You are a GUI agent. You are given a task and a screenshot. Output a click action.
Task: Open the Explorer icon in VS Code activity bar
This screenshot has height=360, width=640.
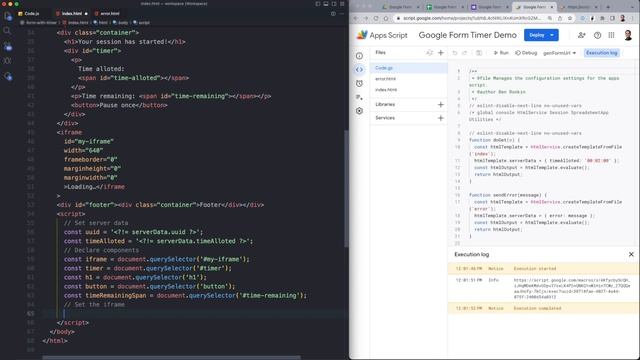click(x=8, y=16)
